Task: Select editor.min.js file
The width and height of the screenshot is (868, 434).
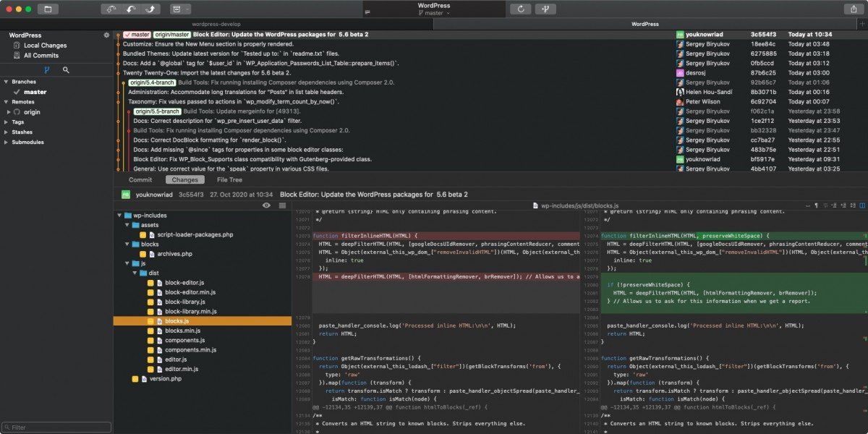Action: [182, 368]
